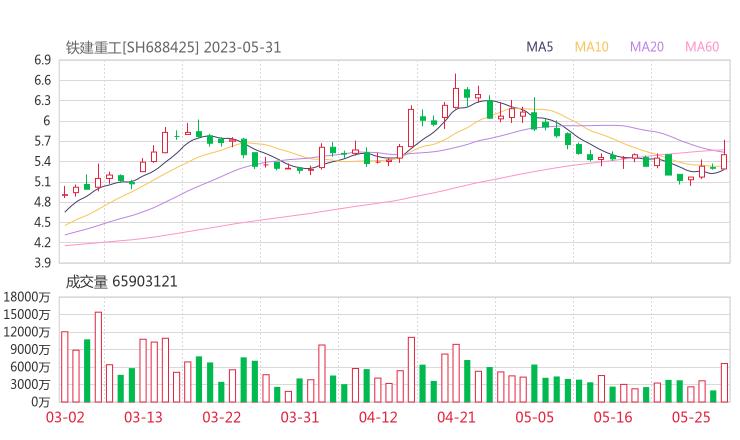The width and height of the screenshot is (740, 440).
Task: Click the 3.9 price axis value
Action: [x=42, y=263]
